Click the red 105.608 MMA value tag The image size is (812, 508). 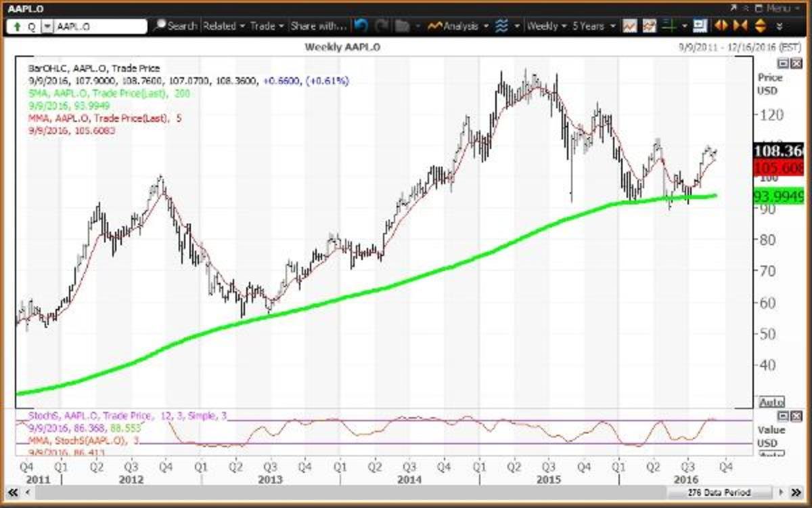[x=780, y=168]
